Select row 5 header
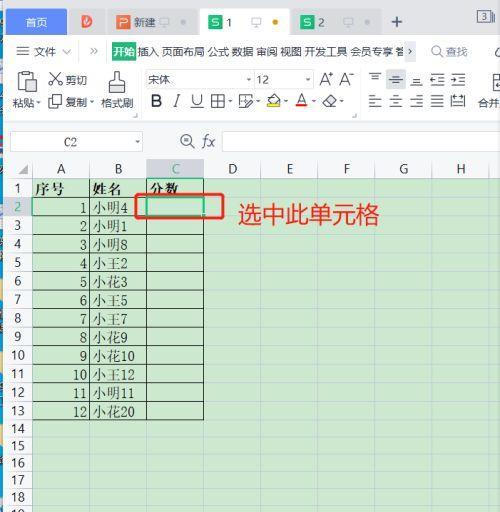This screenshot has height=512, width=500. point(18,263)
